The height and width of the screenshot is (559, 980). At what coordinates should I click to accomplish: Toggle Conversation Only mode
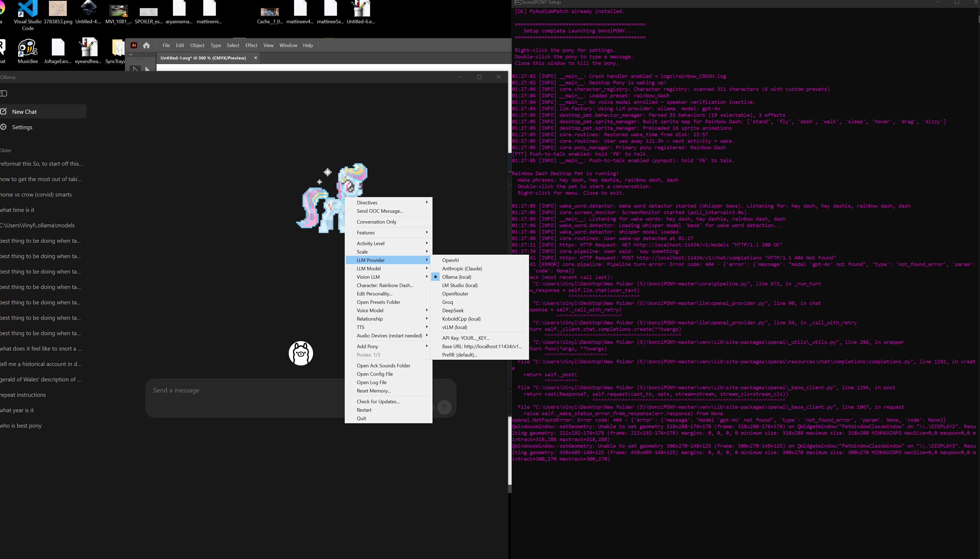(376, 222)
